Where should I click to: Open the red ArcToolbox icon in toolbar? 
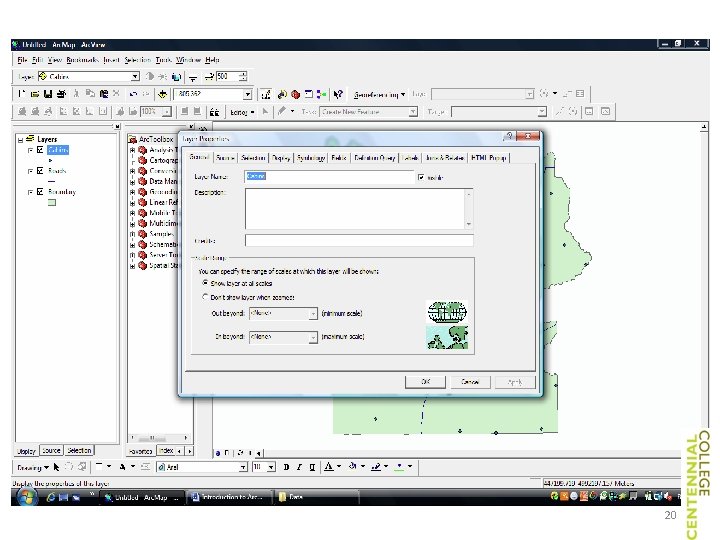(x=295, y=94)
